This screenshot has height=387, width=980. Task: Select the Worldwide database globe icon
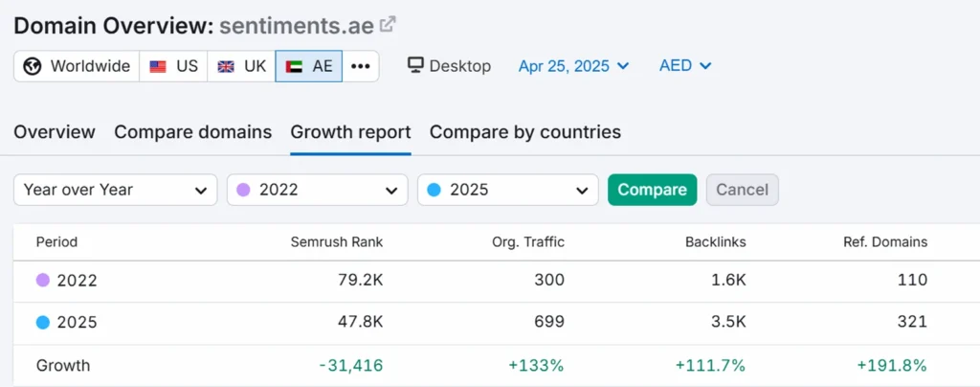[x=33, y=66]
